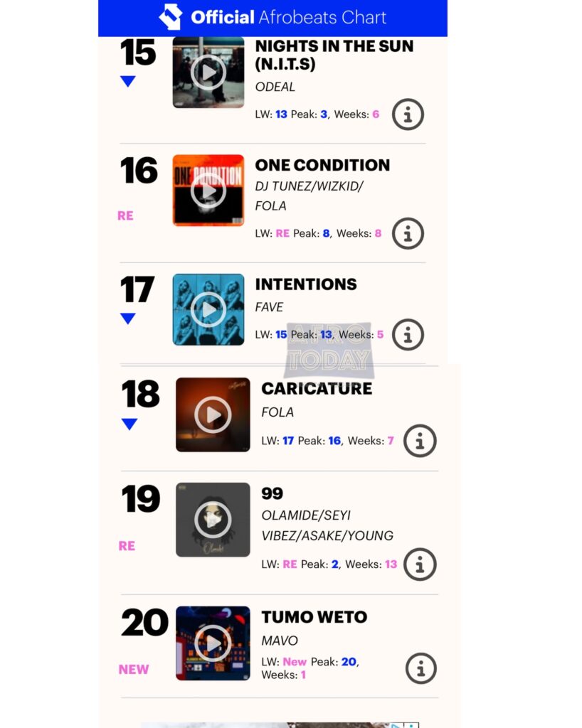Click the Intentions song title
Screen dimensions: 582x728
point(306,284)
